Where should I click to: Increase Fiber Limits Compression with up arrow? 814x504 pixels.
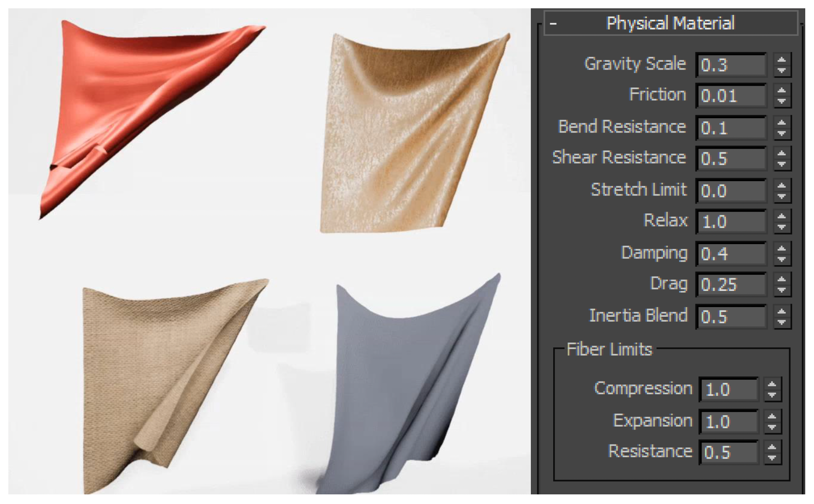[772, 385]
